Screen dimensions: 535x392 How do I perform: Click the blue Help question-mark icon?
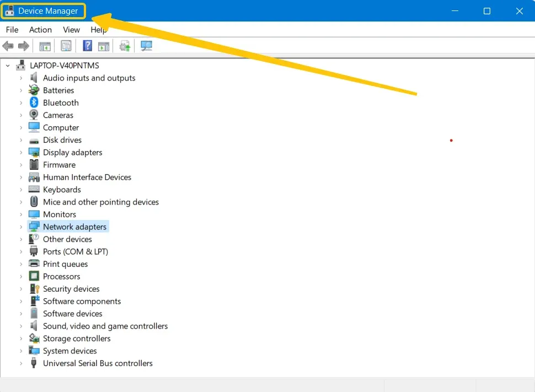tap(87, 46)
